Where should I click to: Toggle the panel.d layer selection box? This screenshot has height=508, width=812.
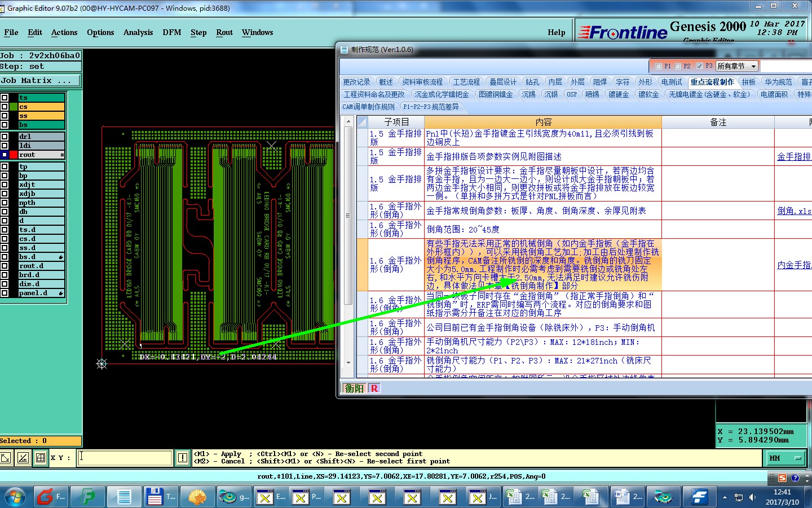coord(5,293)
